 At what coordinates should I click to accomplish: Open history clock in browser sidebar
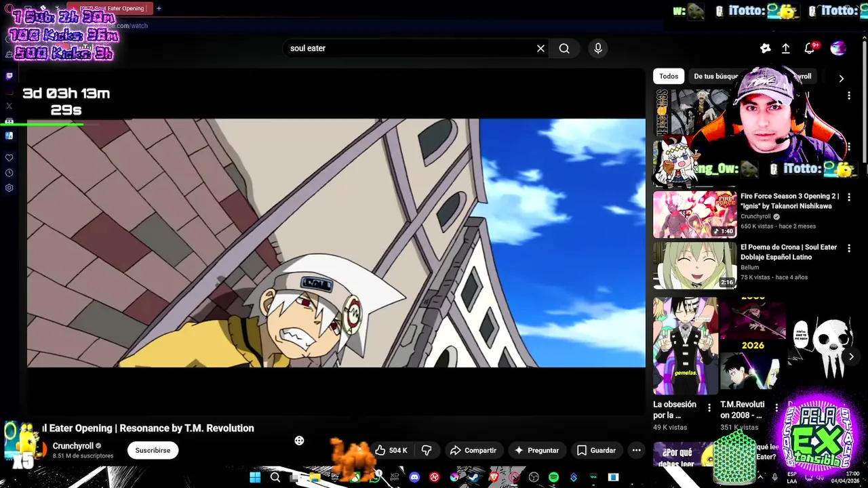(x=9, y=173)
